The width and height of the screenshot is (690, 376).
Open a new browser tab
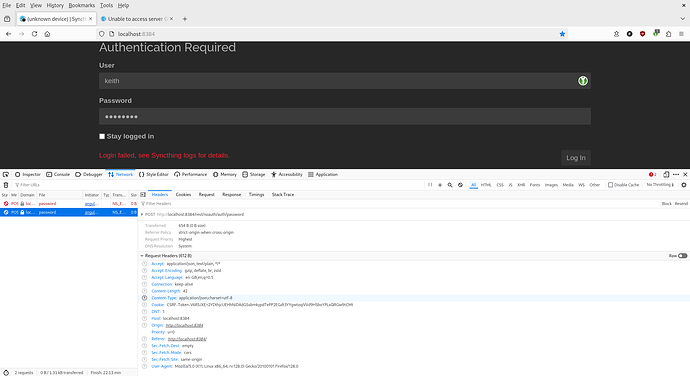point(185,19)
